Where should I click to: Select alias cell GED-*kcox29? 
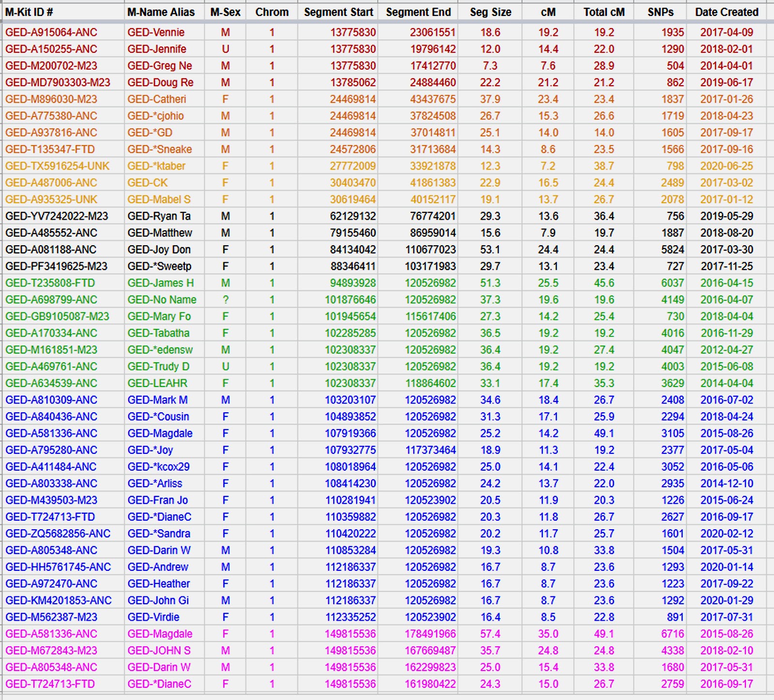click(159, 467)
